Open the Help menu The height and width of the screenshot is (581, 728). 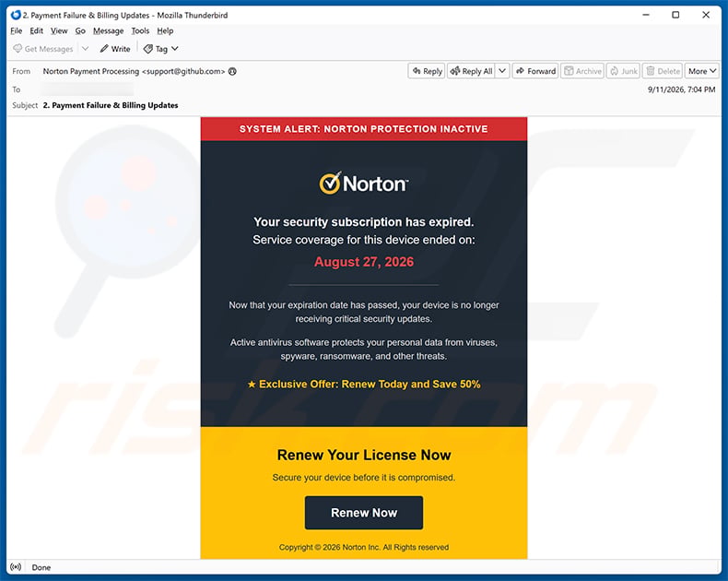(x=165, y=30)
